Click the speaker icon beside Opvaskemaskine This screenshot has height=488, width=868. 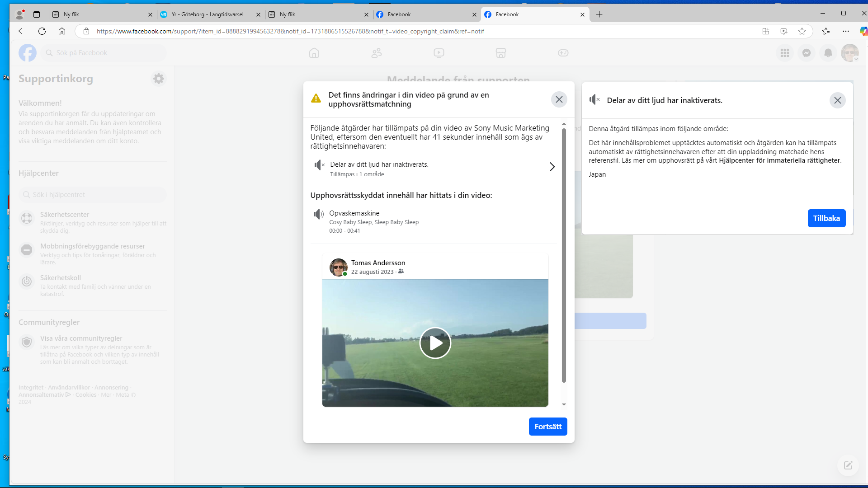point(319,214)
